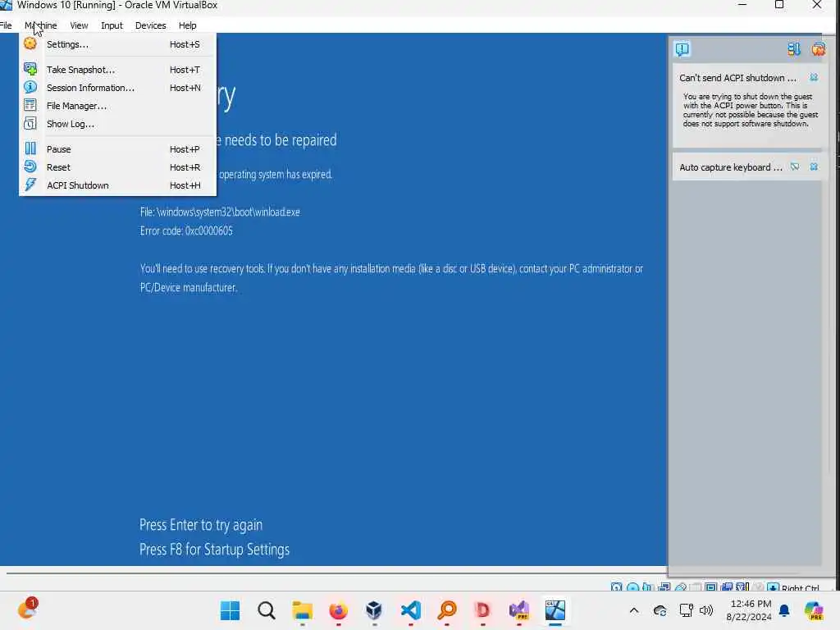The height and width of the screenshot is (630, 840).
Task: Choose Reset in Machine menu
Action: click(118, 167)
